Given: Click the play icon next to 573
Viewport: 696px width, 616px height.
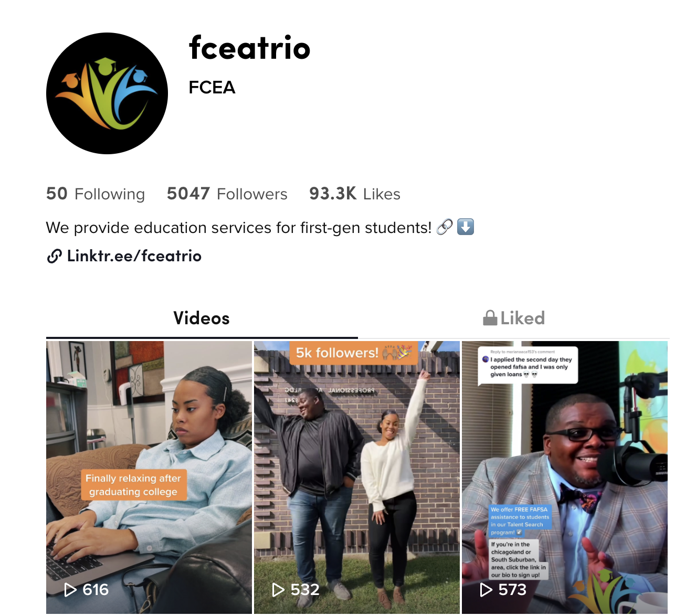Looking at the screenshot, I should (x=486, y=590).
